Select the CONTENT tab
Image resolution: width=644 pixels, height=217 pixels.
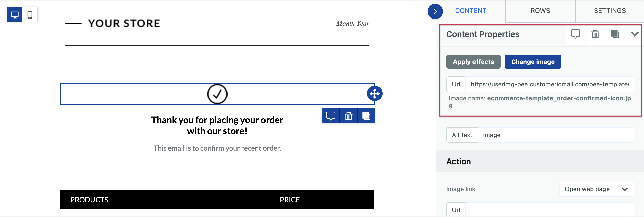(x=471, y=11)
